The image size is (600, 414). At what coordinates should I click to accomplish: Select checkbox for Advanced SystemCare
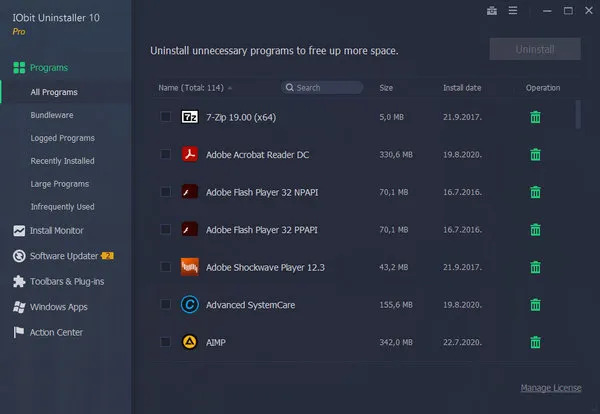pos(165,304)
